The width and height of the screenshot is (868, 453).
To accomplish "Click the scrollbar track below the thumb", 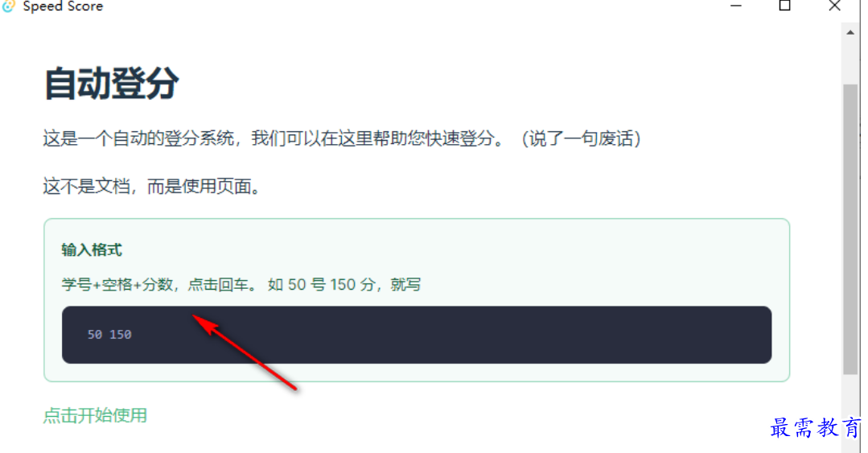I will coord(850,413).
